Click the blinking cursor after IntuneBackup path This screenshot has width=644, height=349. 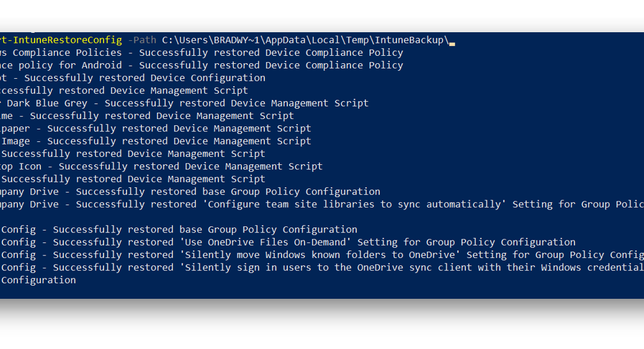click(452, 43)
